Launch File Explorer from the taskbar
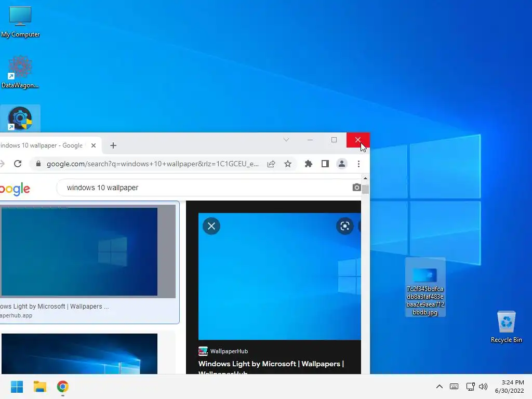532x399 pixels. pyautogui.click(x=39, y=387)
